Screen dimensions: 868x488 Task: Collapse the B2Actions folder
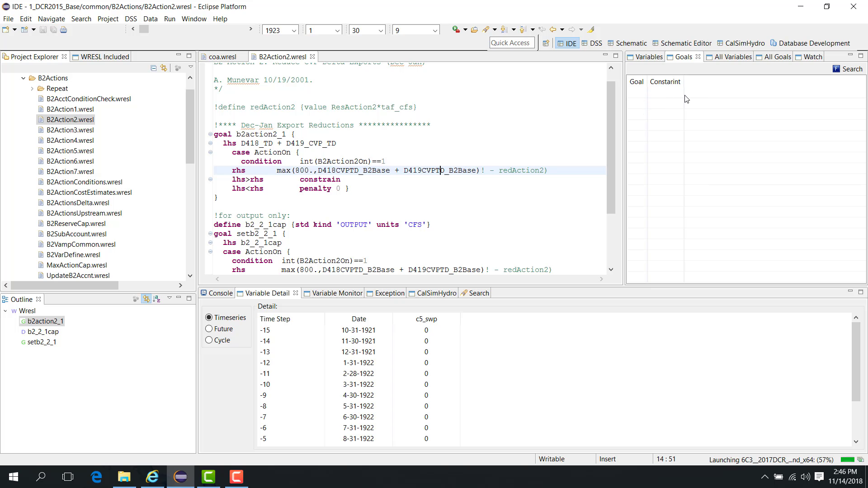point(23,78)
